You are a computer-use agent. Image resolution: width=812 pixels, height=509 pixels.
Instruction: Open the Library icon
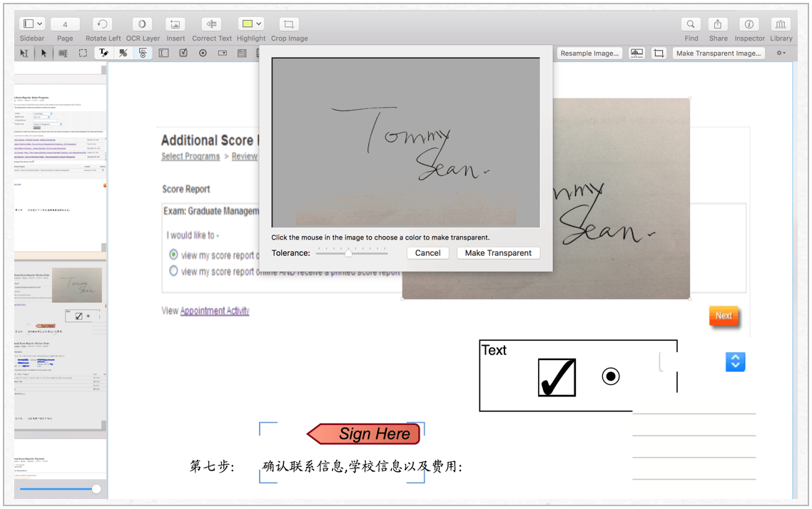[781, 24]
